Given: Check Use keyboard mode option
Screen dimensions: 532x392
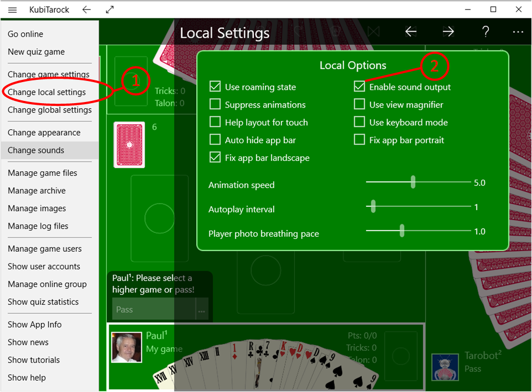Looking at the screenshot, I should pyautogui.click(x=360, y=123).
